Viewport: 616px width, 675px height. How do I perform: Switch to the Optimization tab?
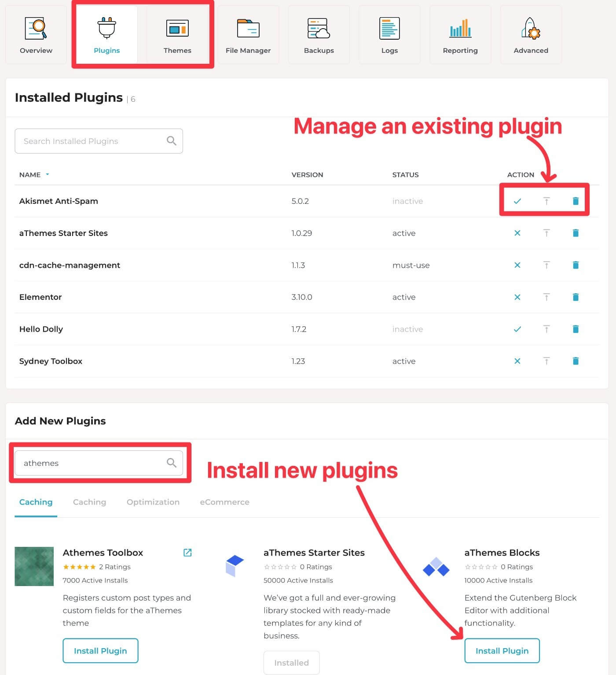click(x=153, y=502)
